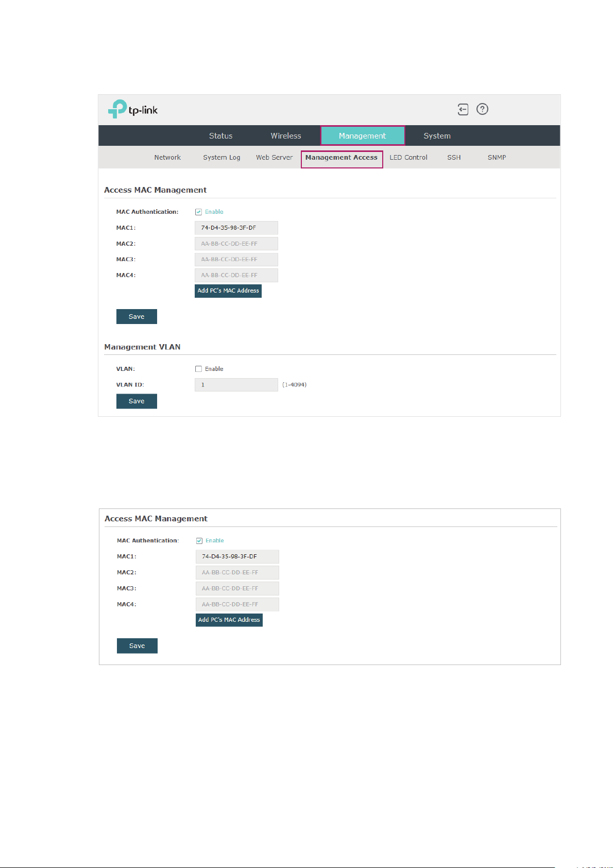Go to SSH submenu

(454, 158)
